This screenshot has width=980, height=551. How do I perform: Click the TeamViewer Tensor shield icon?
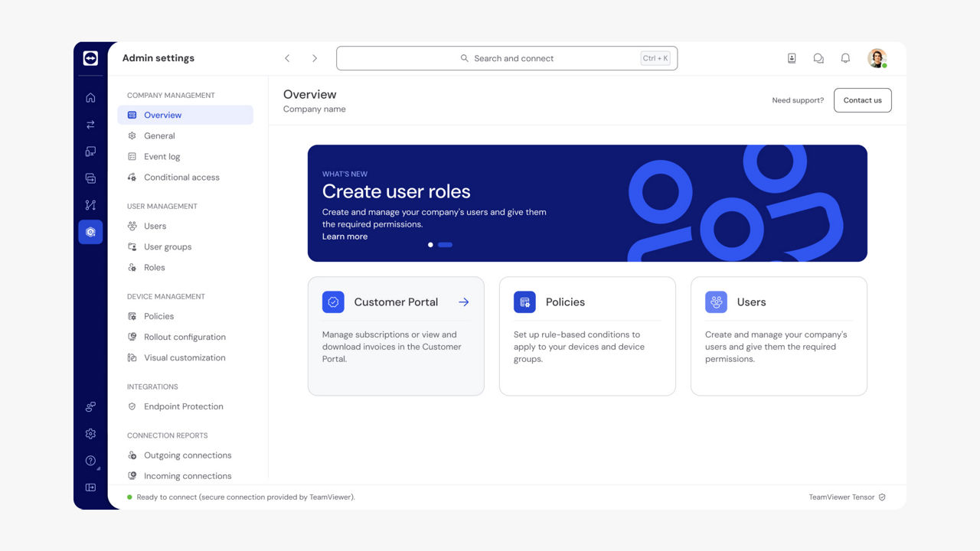tap(882, 497)
